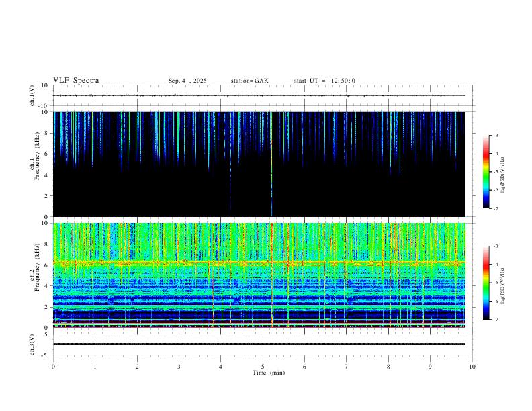This screenshot has height=411, width=532.
Task: Click the '-7' label on ch.2 colorbar
Action: point(496,320)
